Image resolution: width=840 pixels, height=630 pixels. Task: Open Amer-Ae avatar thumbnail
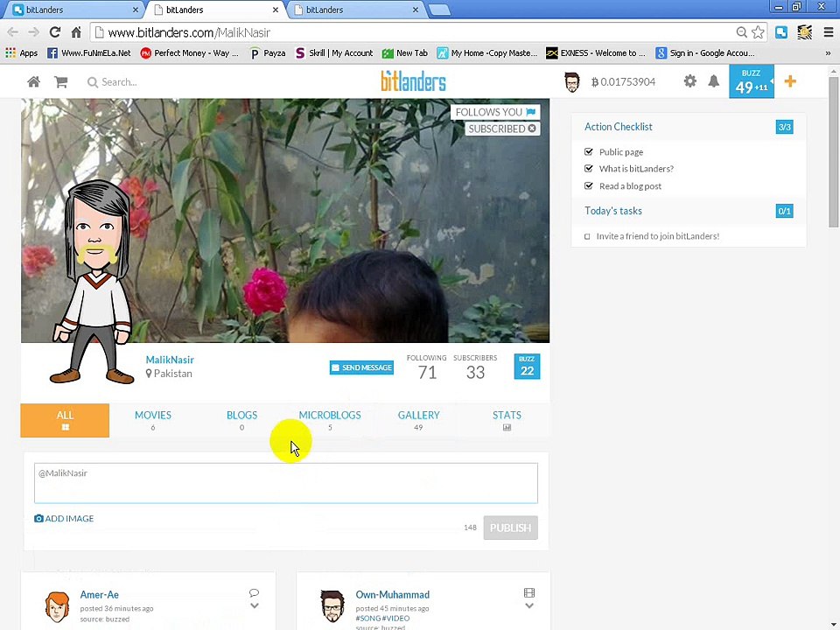58,606
